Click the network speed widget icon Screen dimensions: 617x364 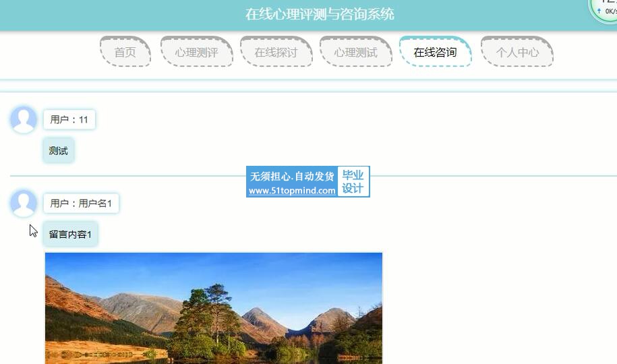pos(606,8)
